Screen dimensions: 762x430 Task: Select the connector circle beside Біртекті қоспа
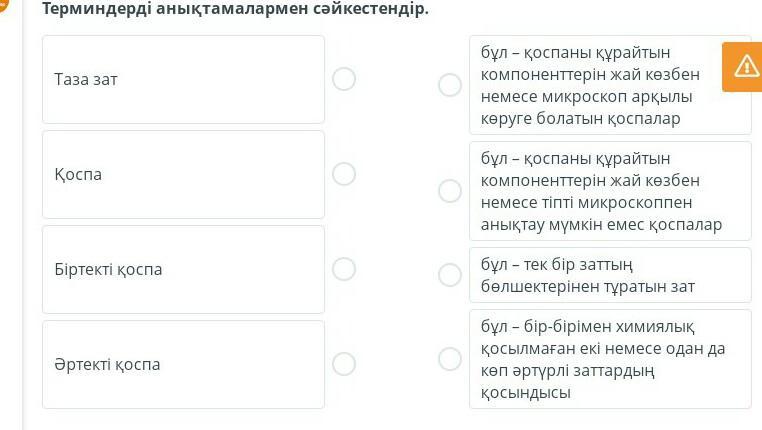(344, 269)
